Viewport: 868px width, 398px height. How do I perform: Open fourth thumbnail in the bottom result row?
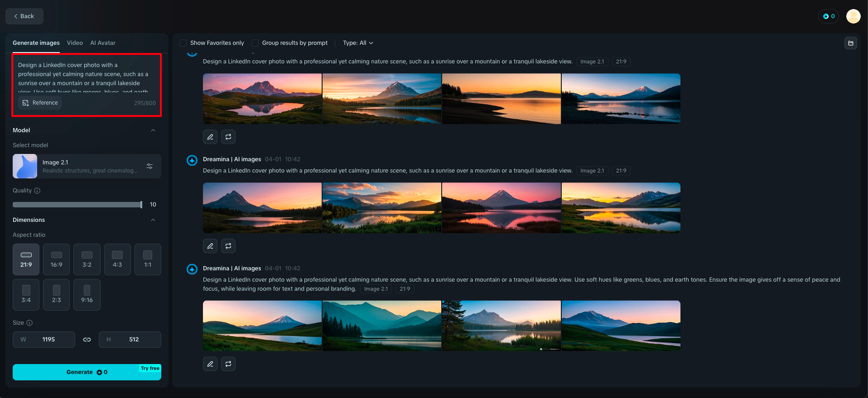[x=621, y=326]
